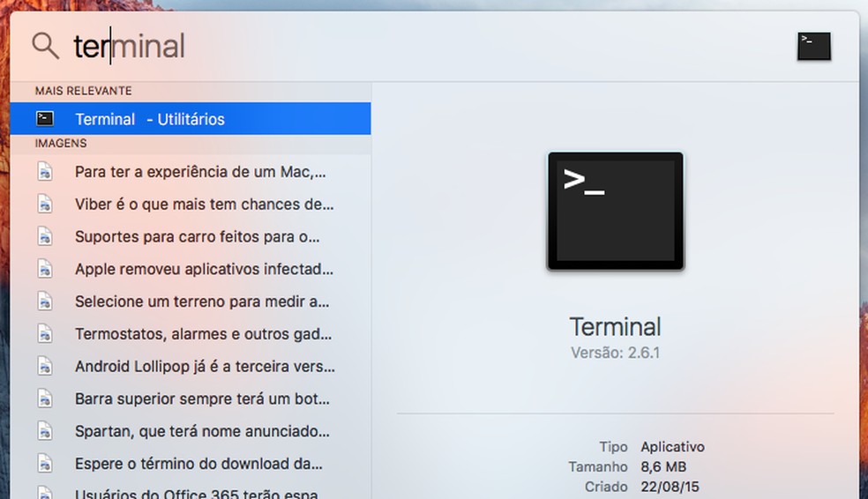
Task: Select the Terminal - Utilitários top result
Action: tap(191, 118)
